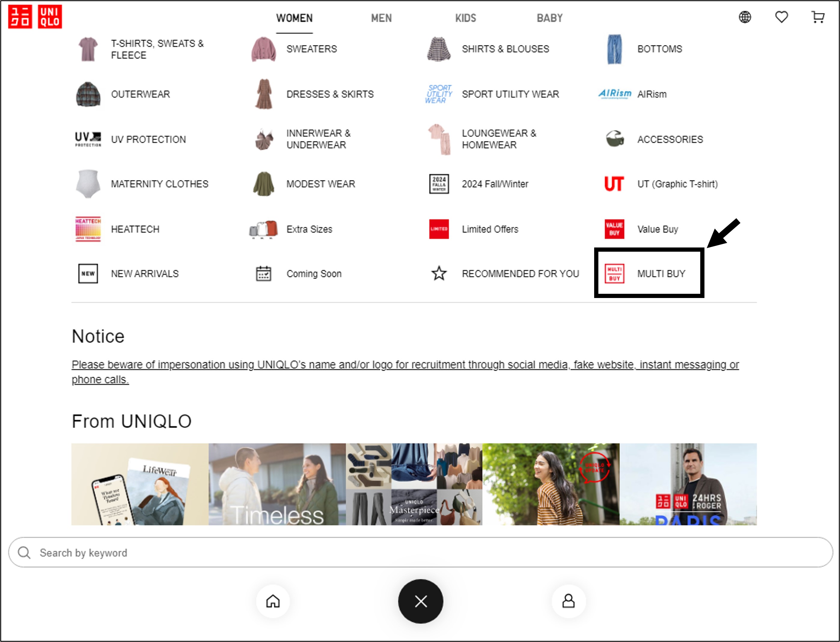
Task: Open RECOMMENDED FOR YOU link
Action: (520, 274)
